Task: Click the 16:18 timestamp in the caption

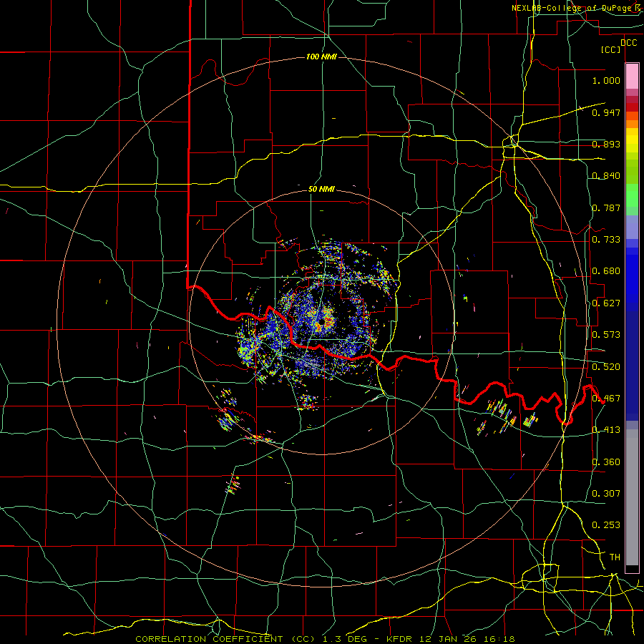Action: pyautogui.click(x=499, y=639)
